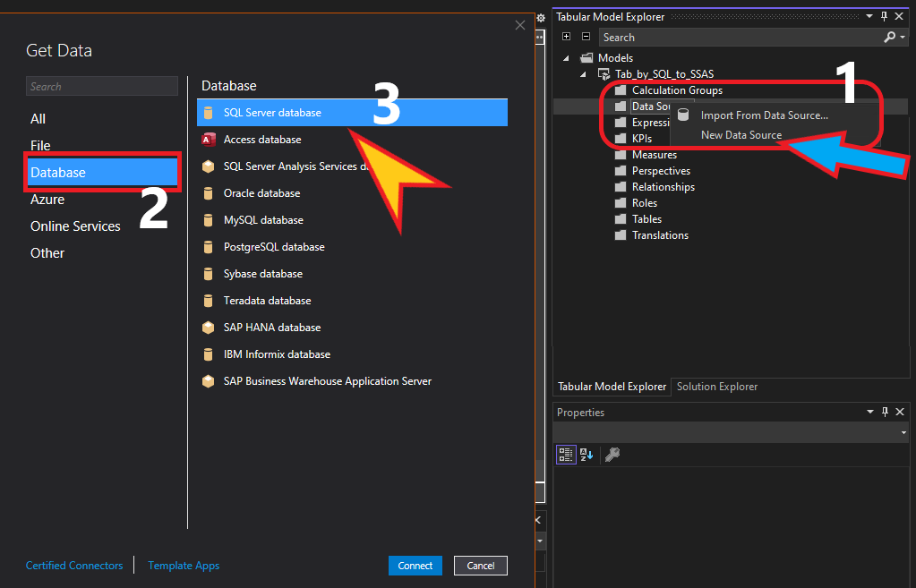Close the Properties panel

[900, 412]
